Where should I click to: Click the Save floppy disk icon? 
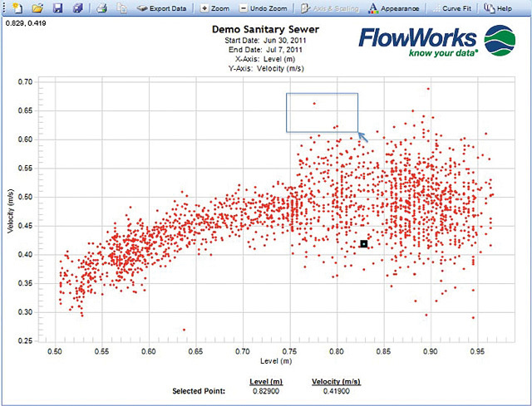point(57,8)
